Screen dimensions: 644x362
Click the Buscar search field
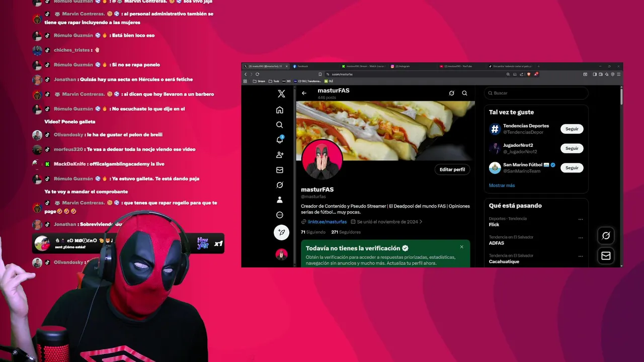click(x=536, y=93)
